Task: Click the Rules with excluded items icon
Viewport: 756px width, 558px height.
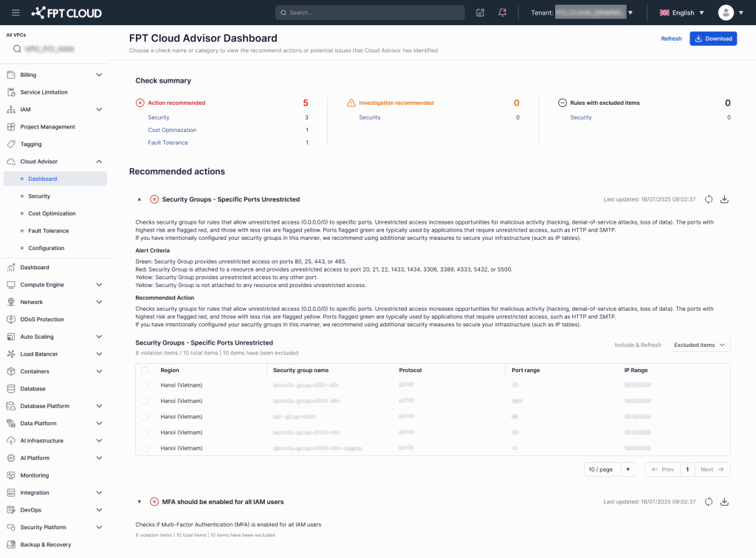Action: [562, 103]
